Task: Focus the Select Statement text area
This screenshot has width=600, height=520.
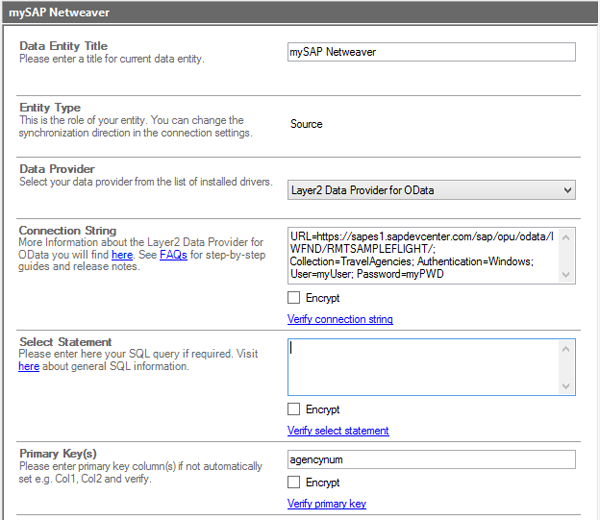Action: [422, 366]
